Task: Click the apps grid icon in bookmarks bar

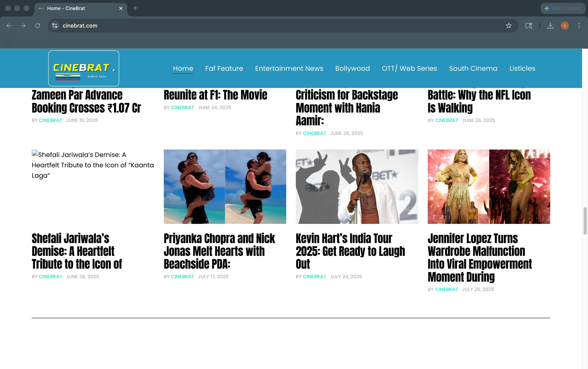Action: pos(8,41)
